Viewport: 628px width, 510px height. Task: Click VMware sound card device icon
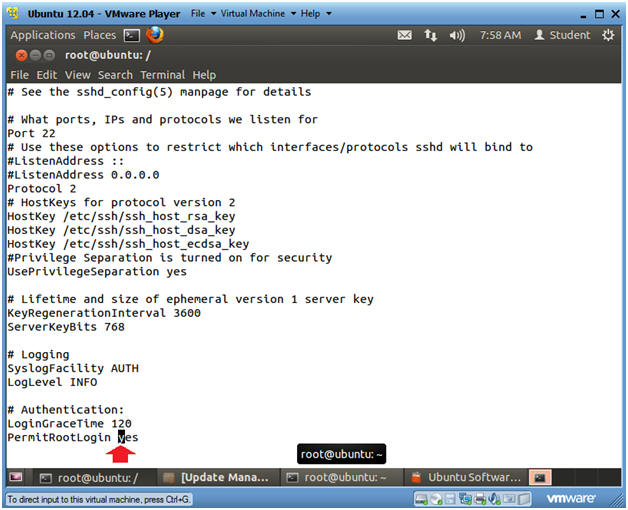pyautogui.click(x=495, y=499)
